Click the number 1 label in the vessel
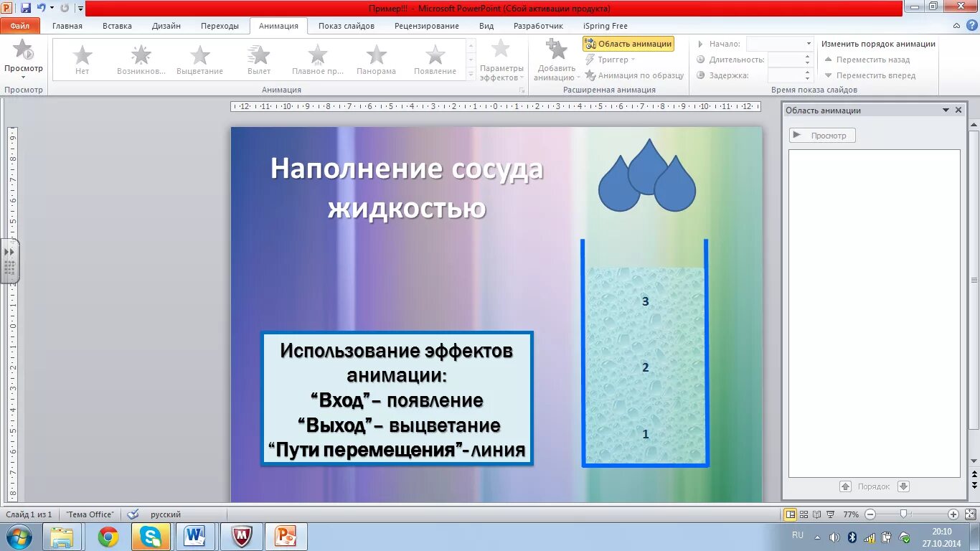Image resolution: width=980 pixels, height=551 pixels. [645, 434]
